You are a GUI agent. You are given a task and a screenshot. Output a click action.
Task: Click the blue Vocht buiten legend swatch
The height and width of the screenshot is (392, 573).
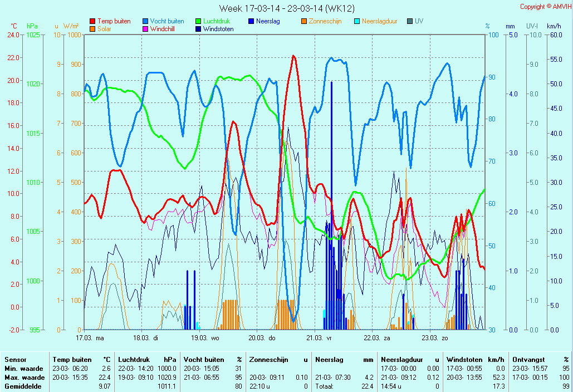pos(145,22)
